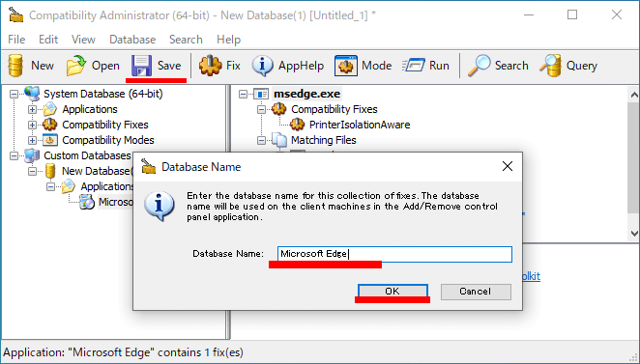The width and height of the screenshot is (640, 364).
Task: Click the right pane scrollbar up arrow
Action: point(634,95)
